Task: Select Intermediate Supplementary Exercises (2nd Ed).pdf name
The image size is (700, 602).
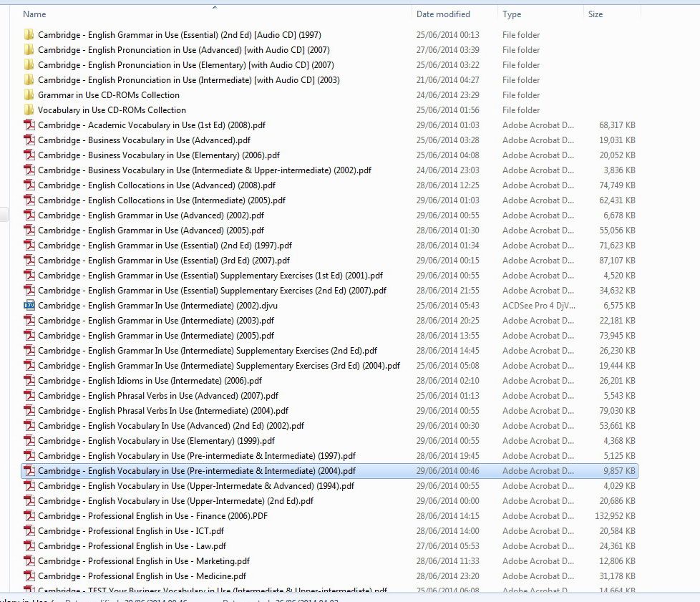Action: (208, 351)
